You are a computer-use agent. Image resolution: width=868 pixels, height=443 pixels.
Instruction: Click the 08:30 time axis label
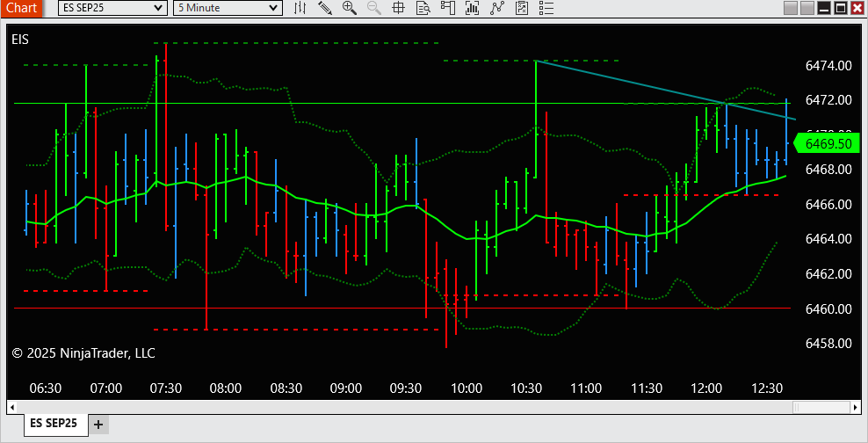coord(286,389)
